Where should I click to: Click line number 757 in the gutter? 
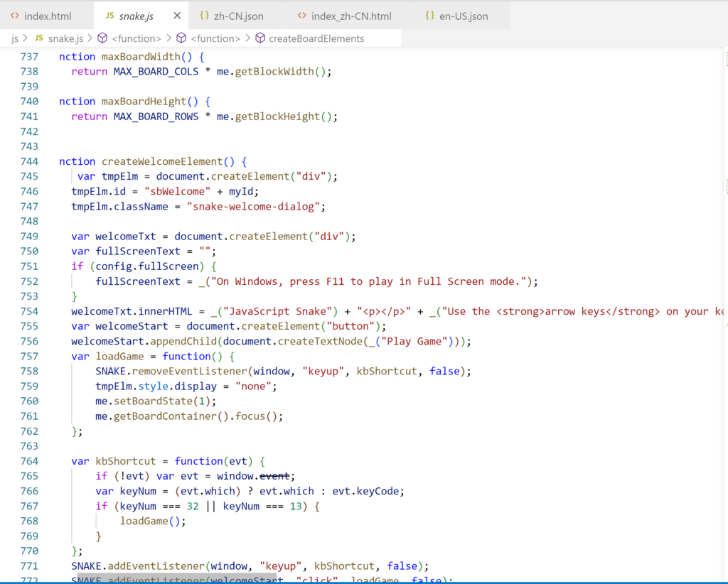pos(29,356)
